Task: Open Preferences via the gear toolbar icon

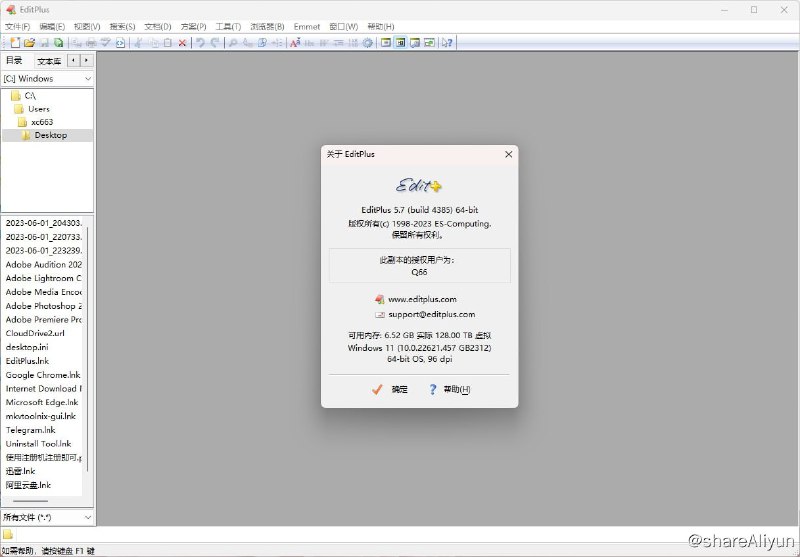Action: [367, 43]
